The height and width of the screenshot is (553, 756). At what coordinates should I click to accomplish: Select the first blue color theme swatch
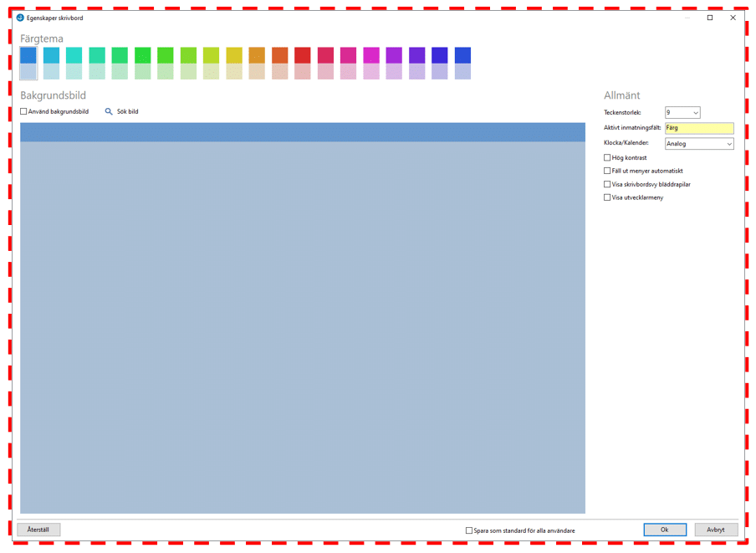[28, 63]
